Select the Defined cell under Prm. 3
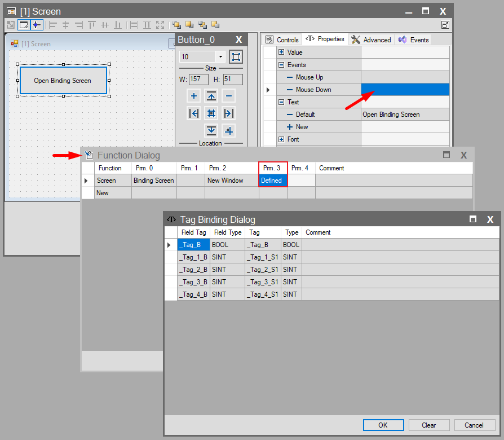This screenshot has width=504, height=440. (x=273, y=181)
